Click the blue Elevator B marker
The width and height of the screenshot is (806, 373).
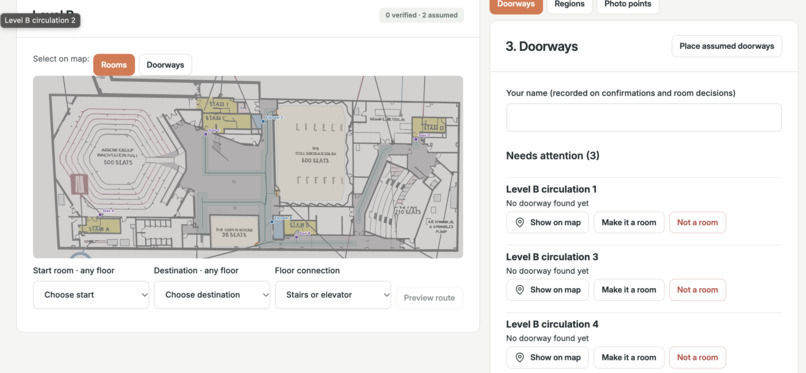coord(272,221)
